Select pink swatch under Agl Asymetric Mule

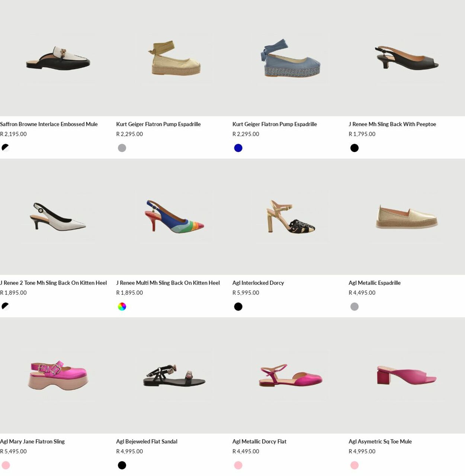(x=355, y=465)
